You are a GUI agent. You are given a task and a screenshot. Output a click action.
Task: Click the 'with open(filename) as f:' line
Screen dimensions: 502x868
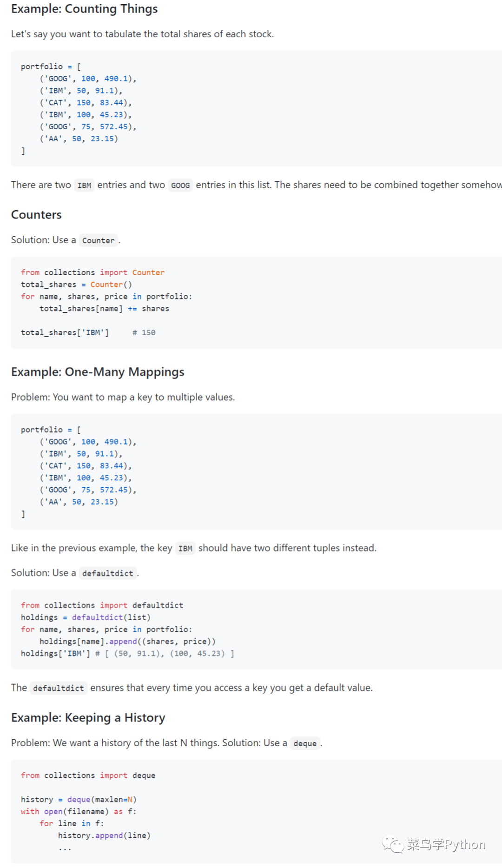[79, 812]
